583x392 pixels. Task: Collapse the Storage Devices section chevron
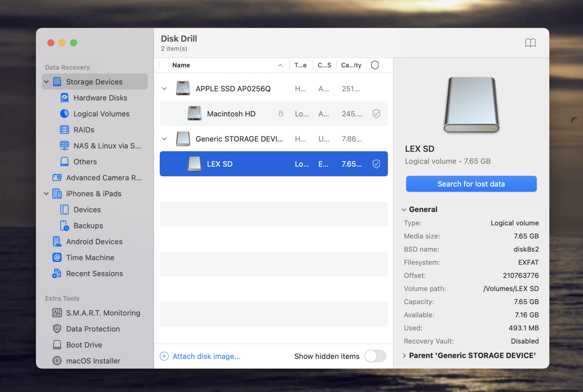[46, 82]
